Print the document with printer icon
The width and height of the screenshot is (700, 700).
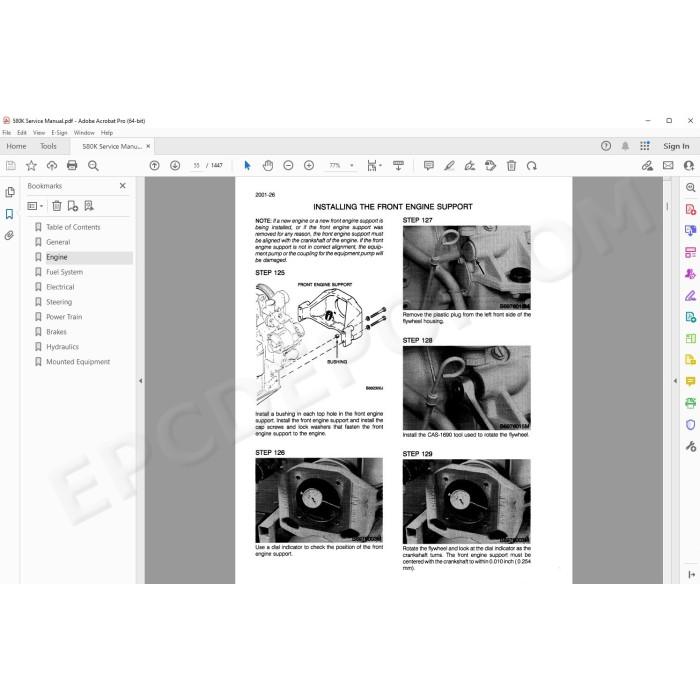(72, 166)
